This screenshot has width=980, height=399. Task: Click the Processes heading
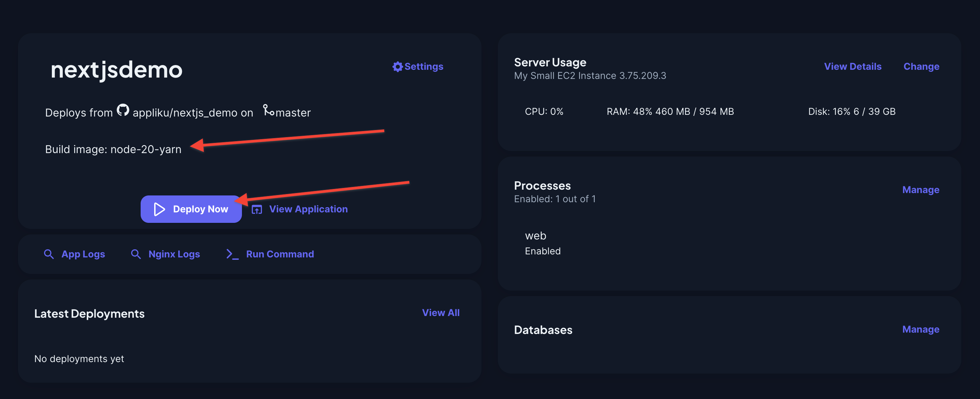tap(542, 186)
